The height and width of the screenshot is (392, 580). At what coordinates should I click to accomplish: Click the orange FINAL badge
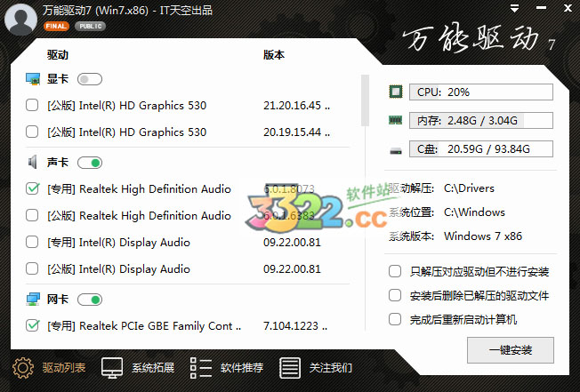tap(56, 27)
